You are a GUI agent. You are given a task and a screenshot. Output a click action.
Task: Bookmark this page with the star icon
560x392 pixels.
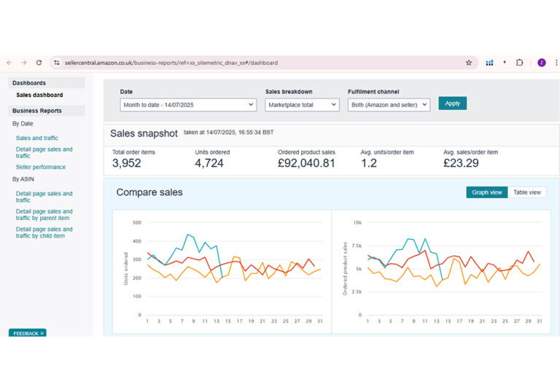point(469,63)
